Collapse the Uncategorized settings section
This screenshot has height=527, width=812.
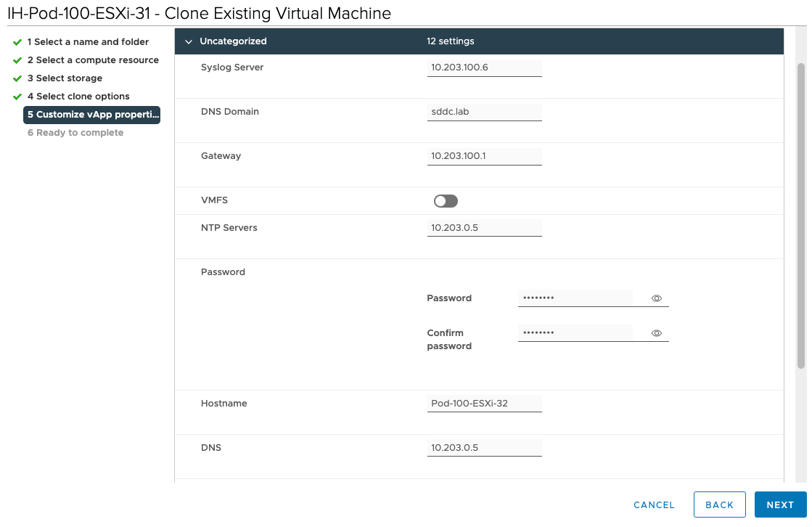click(x=189, y=42)
